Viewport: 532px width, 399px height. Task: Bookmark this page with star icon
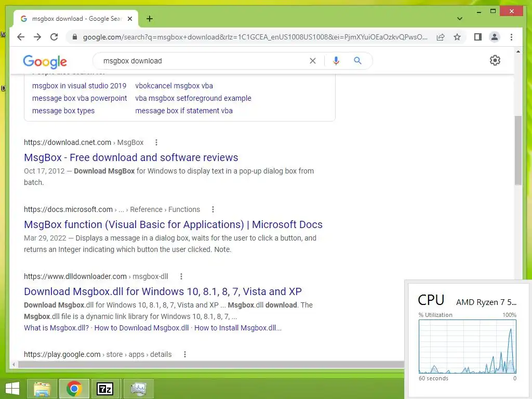(x=457, y=37)
